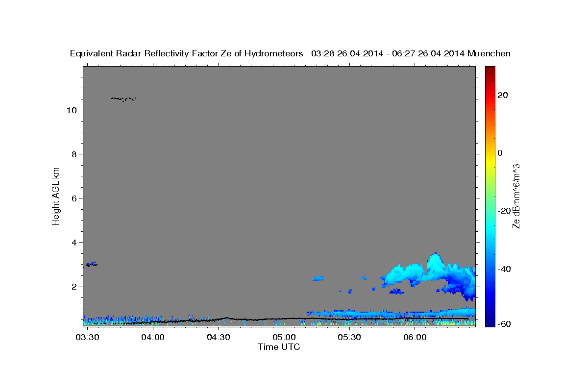The height and width of the screenshot is (392, 588).
Task: Click the 03:30 time tick label
Action: 88,338
